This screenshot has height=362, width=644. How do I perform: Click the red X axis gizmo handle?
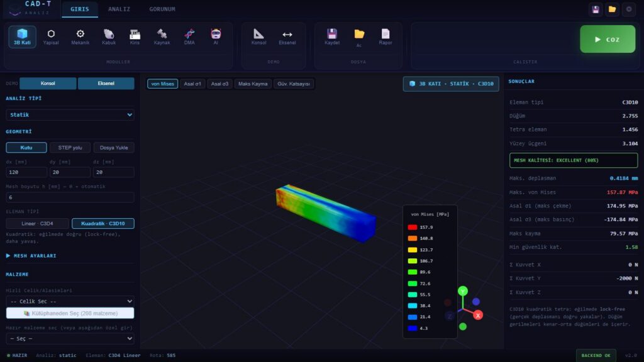pyautogui.click(x=478, y=315)
